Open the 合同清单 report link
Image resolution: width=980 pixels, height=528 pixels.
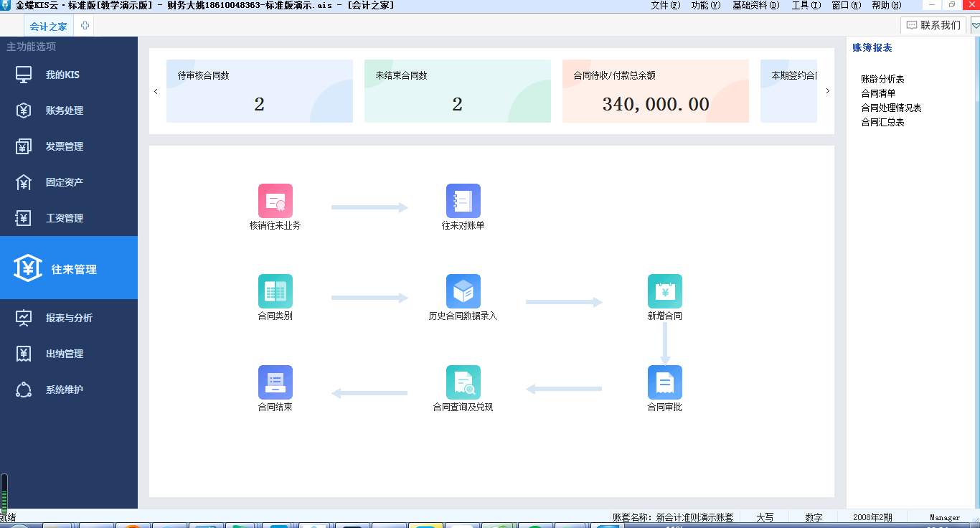878,93
